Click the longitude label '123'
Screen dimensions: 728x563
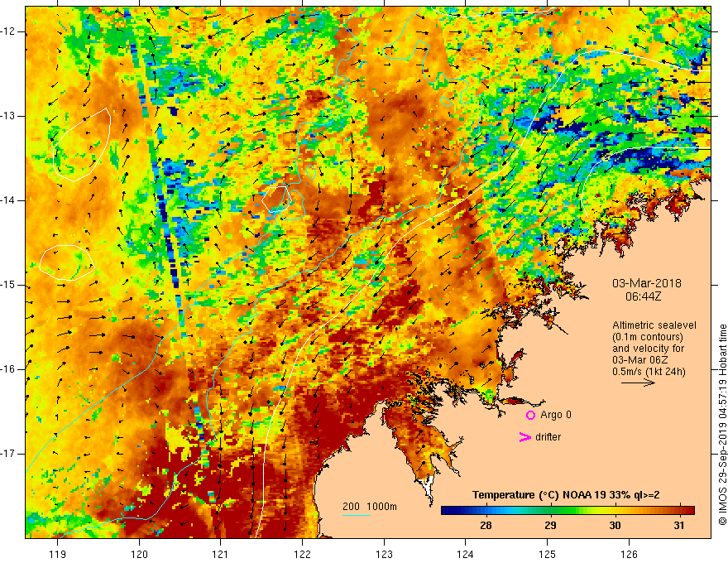click(384, 554)
